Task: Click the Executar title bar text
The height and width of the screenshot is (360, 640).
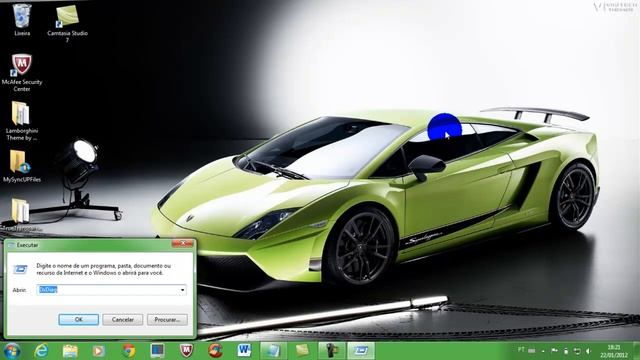Action: coord(27,245)
